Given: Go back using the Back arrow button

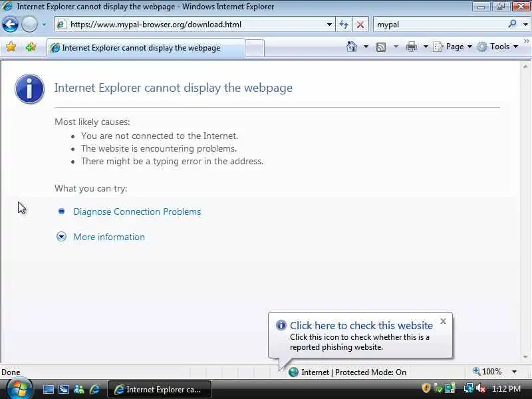Looking at the screenshot, I should tap(10, 25).
